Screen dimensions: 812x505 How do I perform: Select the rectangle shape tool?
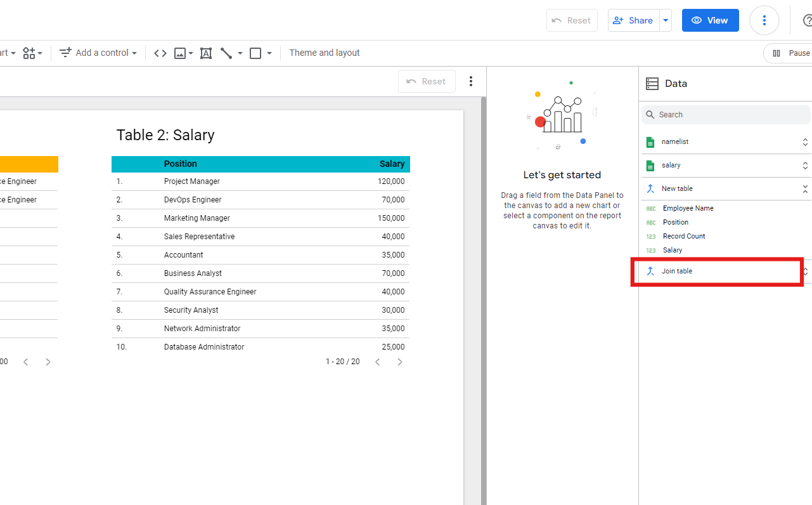coord(255,53)
